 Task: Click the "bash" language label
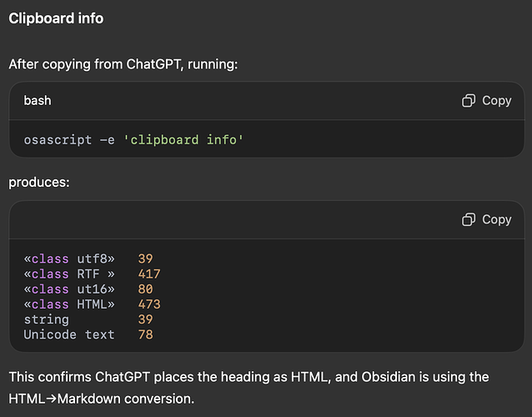[x=38, y=101]
